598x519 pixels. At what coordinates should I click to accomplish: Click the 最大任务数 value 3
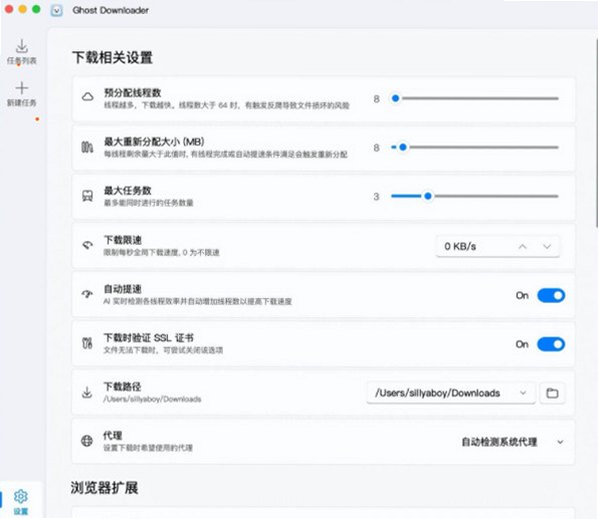[376, 197]
